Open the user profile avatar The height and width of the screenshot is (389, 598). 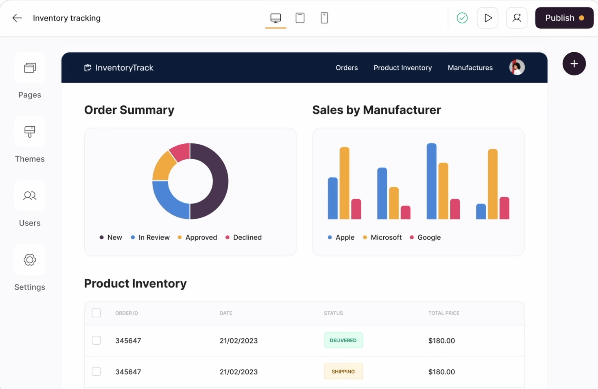coord(517,68)
